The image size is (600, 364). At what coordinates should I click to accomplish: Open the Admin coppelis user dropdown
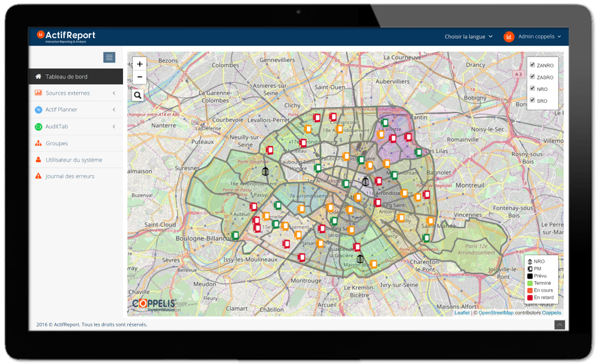click(540, 36)
